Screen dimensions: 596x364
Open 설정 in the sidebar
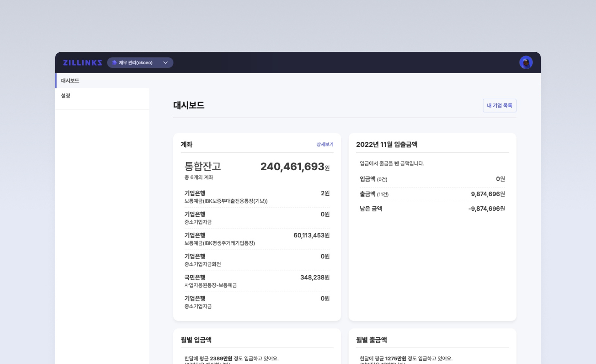coord(102,96)
